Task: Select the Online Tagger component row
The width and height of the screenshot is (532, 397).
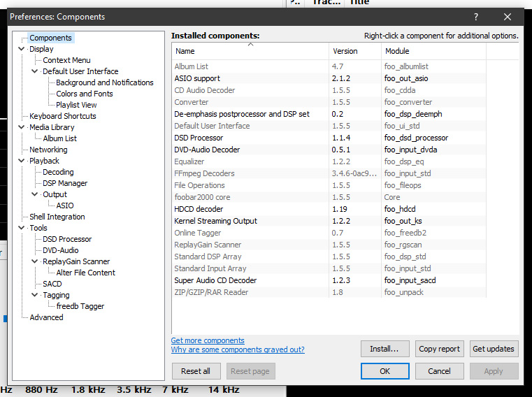Action: 329,233
